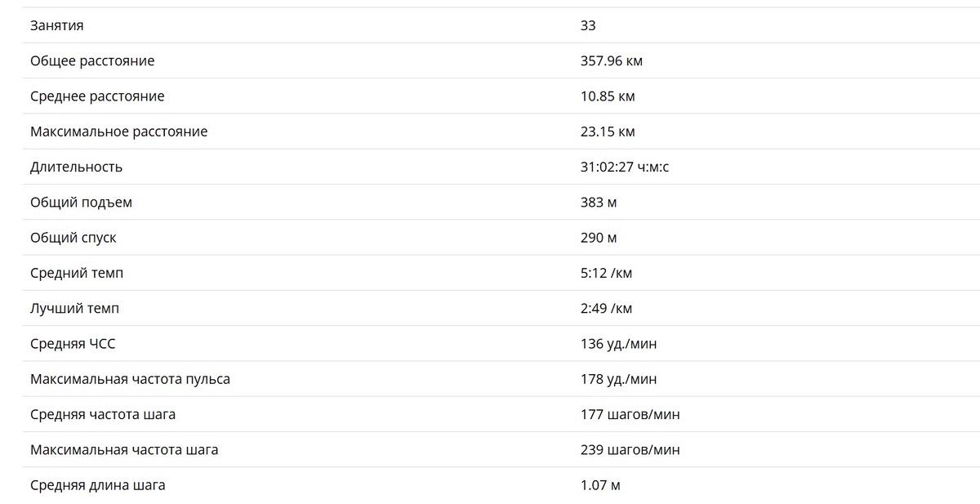Screen dimensions: 980x504
Task: Click the value 33 for Занятия
Action: click(x=588, y=25)
